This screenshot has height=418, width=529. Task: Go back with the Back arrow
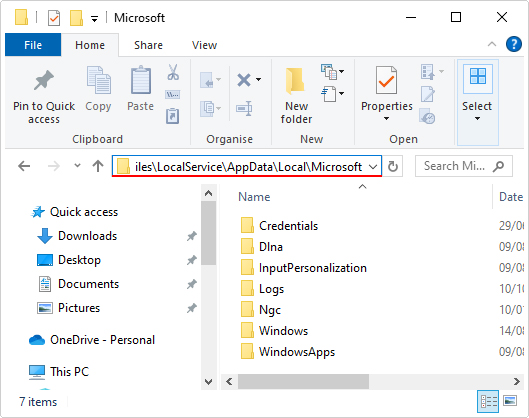coord(24,166)
